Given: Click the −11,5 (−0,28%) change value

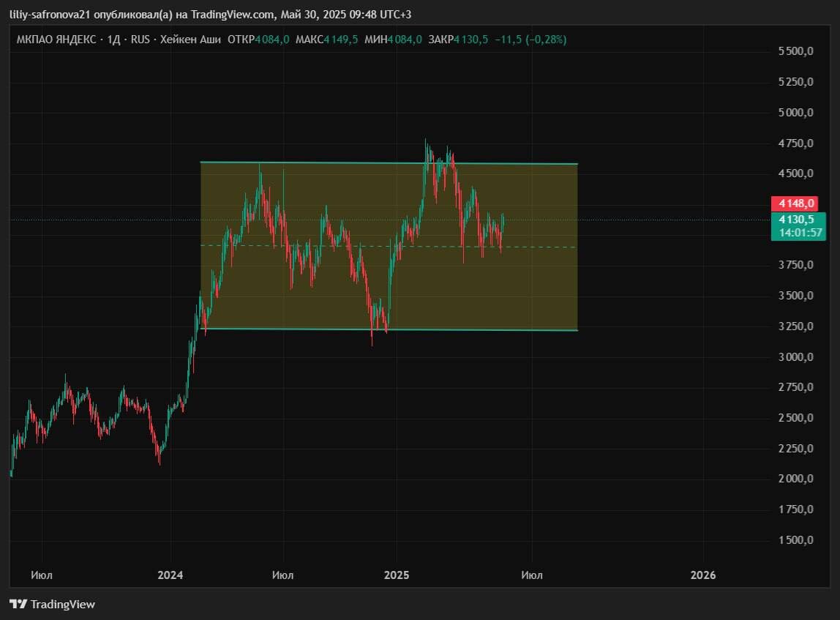Looking at the screenshot, I should pos(530,39).
